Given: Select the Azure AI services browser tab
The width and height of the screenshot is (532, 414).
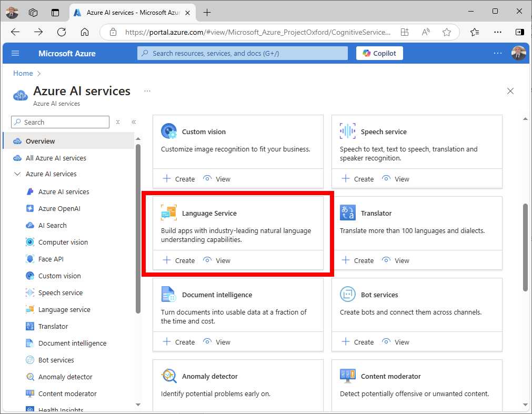Looking at the screenshot, I should click(133, 13).
